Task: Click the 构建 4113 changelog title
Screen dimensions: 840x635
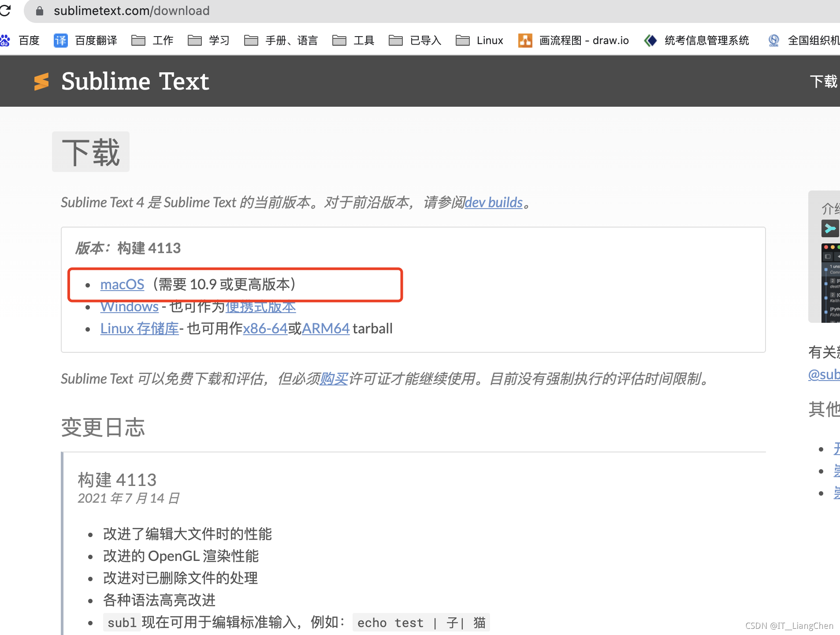Action: 117,480
